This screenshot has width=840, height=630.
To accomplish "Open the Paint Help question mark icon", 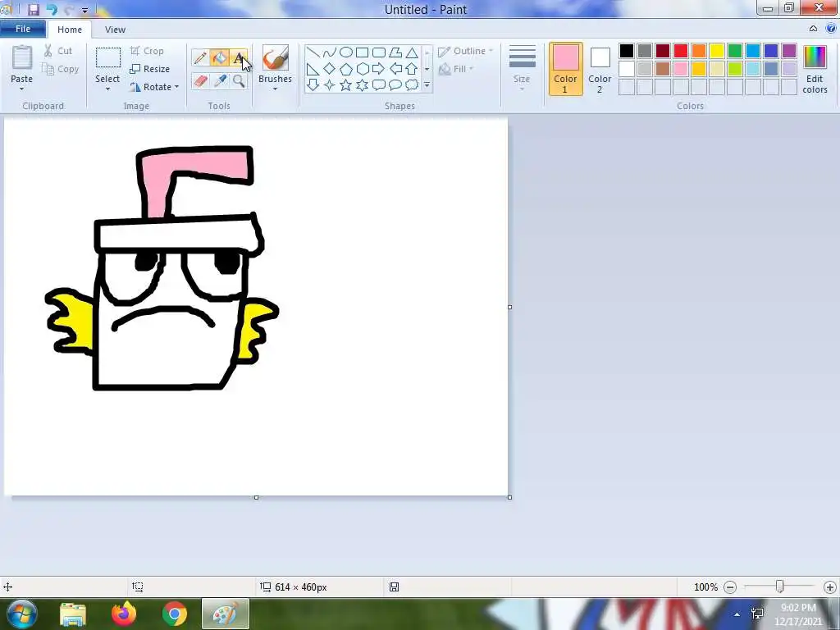I will pyautogui.click(x=831, y=29).
